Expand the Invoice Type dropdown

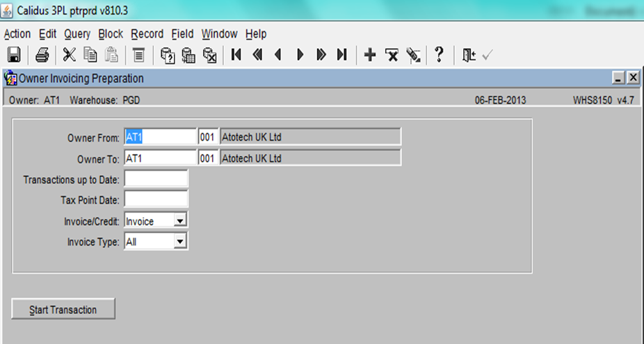[180, 242]
